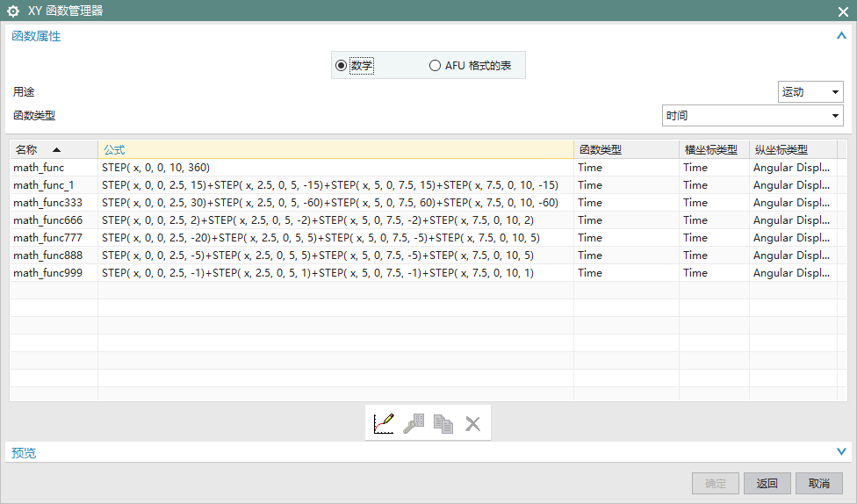Click the Delete function X icon

point(472,423)
